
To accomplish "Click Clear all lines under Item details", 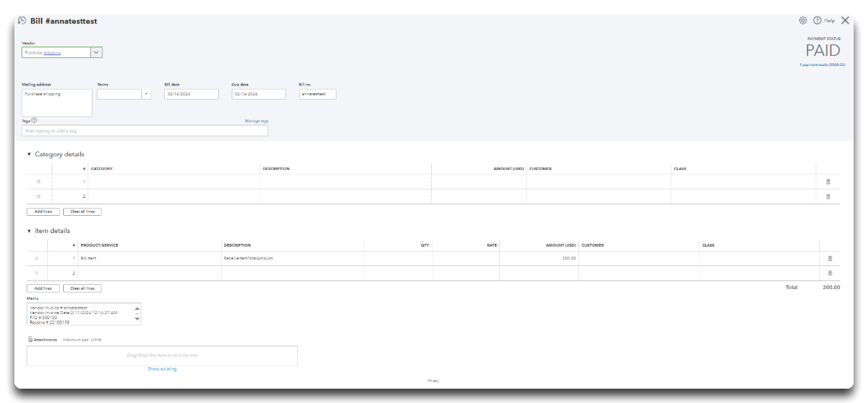I will (82, 288).
